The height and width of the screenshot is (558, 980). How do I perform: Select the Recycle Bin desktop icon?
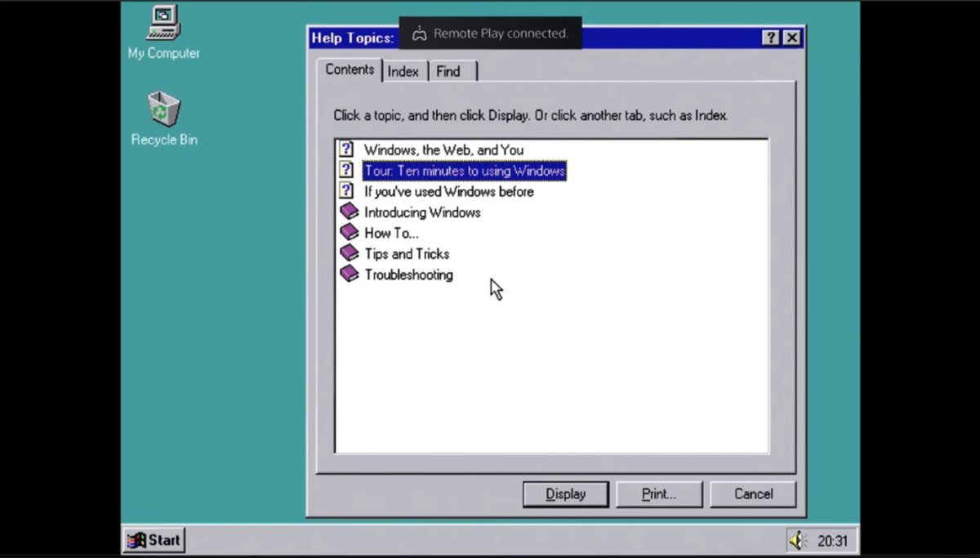164,119
